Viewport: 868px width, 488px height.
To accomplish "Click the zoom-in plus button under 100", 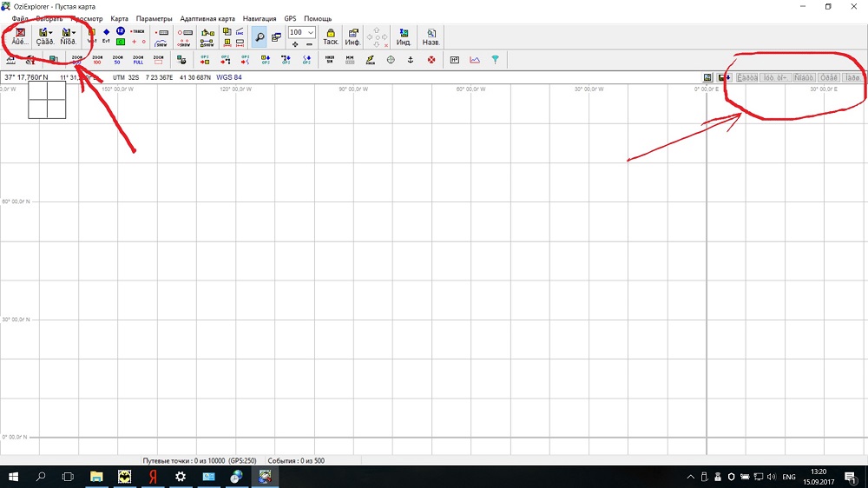I will (295, 43).
